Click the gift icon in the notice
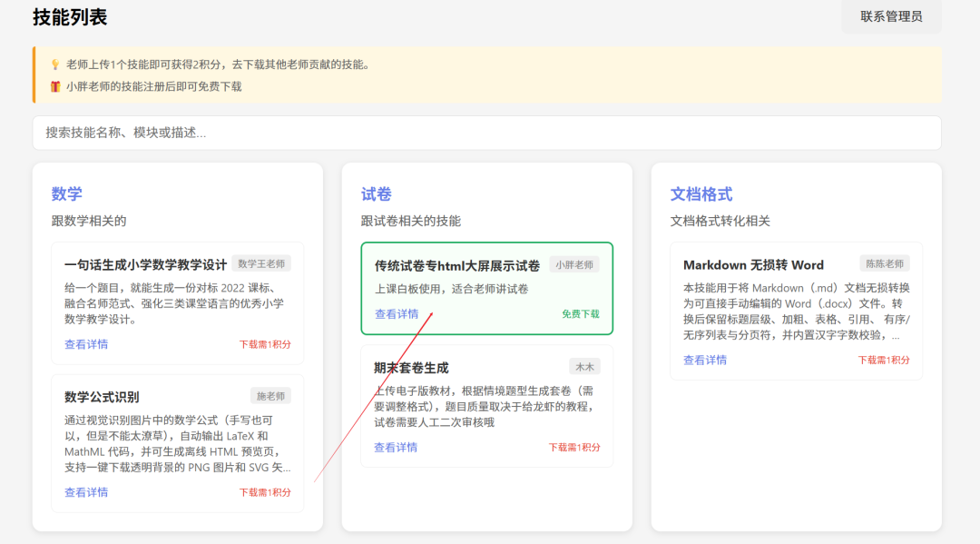Viewport: 980px width, 544px height. [55, 86]
